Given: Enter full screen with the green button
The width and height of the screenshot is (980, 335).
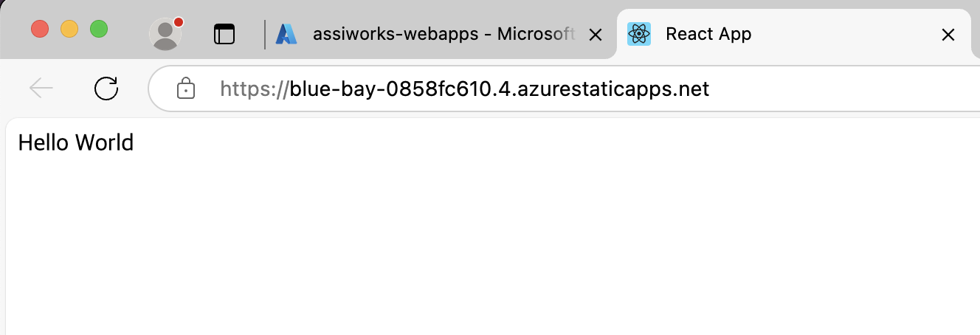Looking at the screenshot, I should 99,30.
